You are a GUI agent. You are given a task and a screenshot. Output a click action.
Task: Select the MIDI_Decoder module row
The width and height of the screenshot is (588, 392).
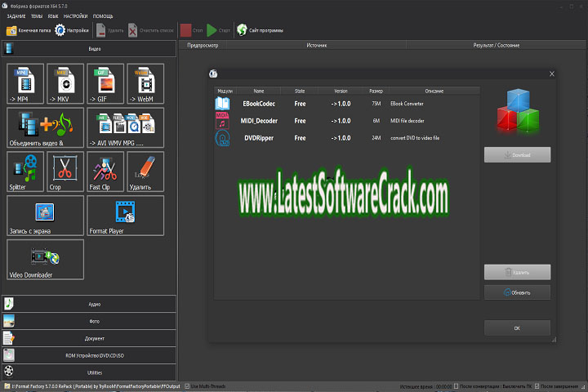pyautogui.click(x=347, y=121)
